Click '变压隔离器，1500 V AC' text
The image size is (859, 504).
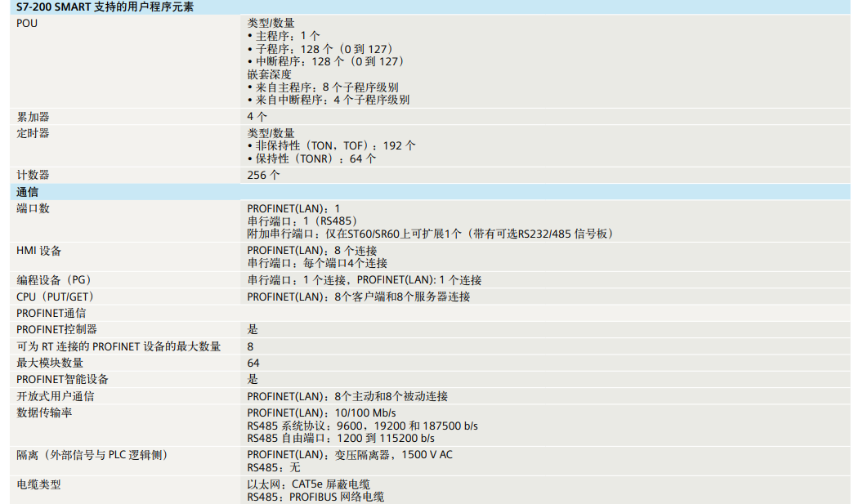tap(394, 455)
